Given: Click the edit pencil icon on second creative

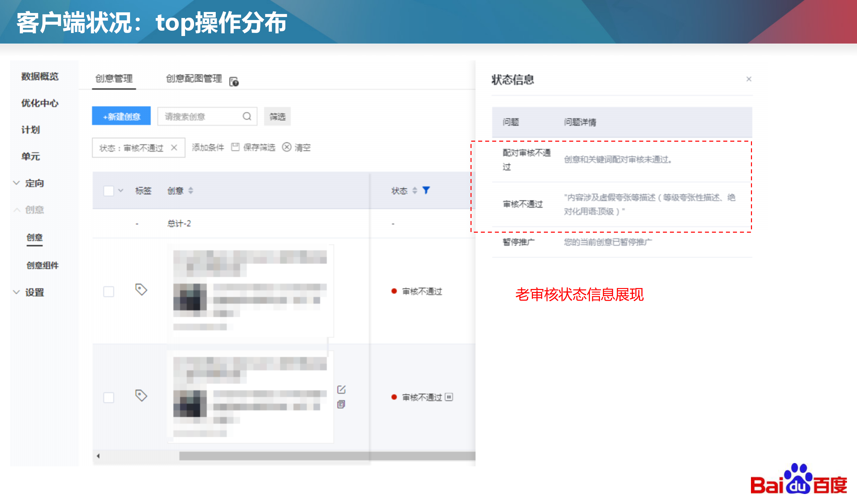Looking at the screenshot, I should [341, 389].
